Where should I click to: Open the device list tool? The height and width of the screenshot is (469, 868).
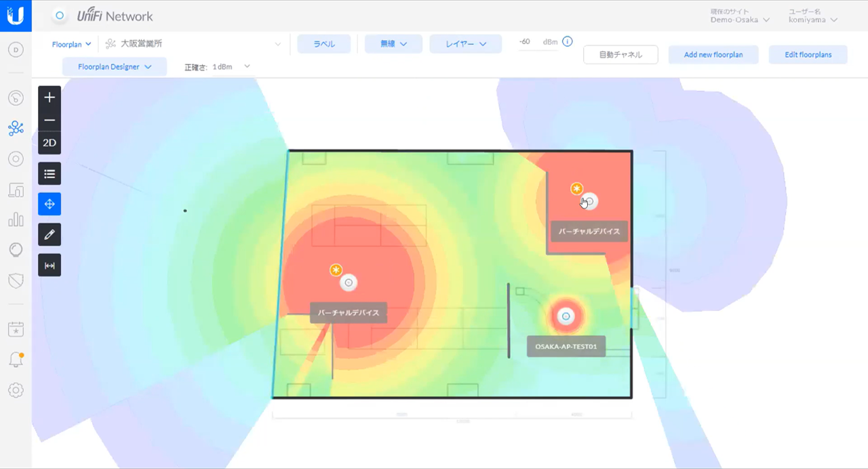pos(50,174)
